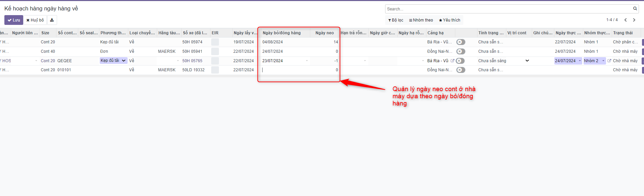Toggle the switch in the Cont 40 row
Viewport: 644px width, 196px height.
click(461, 51)
